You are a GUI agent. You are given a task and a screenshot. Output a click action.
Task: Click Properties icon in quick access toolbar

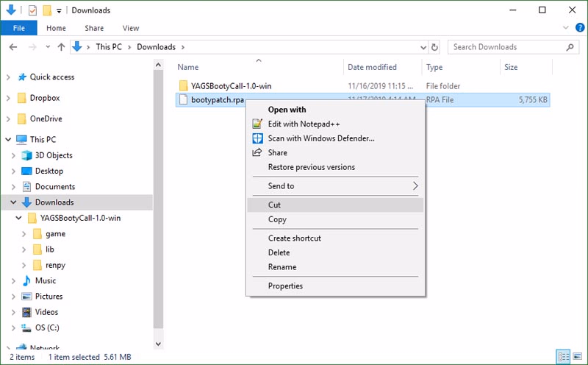point(32,10)
